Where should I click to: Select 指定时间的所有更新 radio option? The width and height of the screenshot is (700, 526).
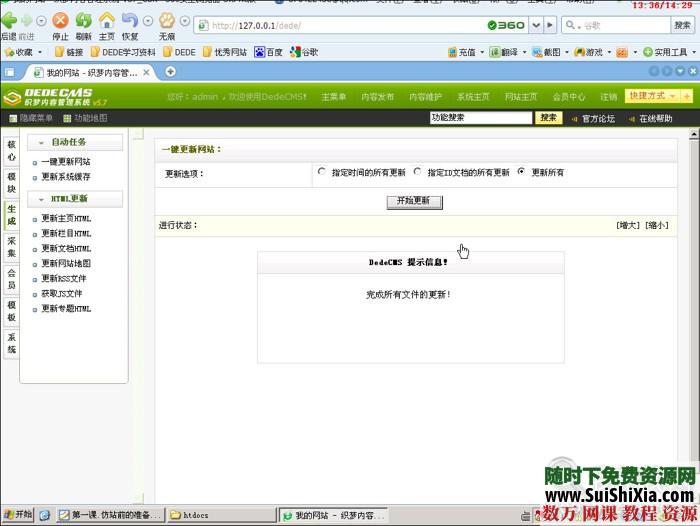[x=322, y=171]
